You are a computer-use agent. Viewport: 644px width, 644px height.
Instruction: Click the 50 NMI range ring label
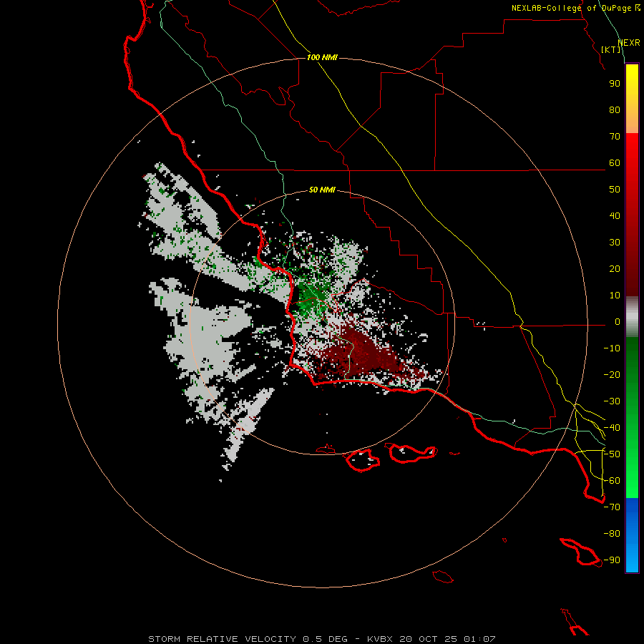point(322,190)
